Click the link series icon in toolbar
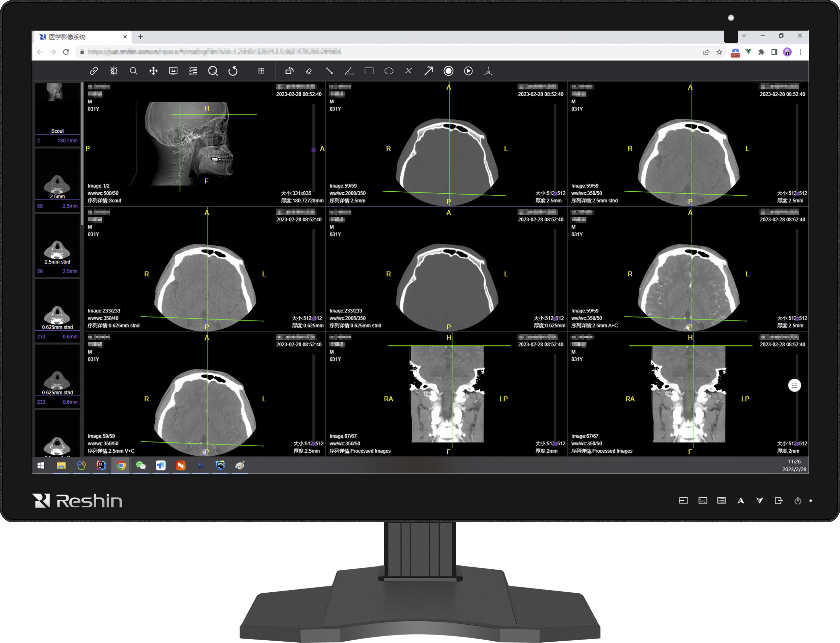 pos(94,71)
